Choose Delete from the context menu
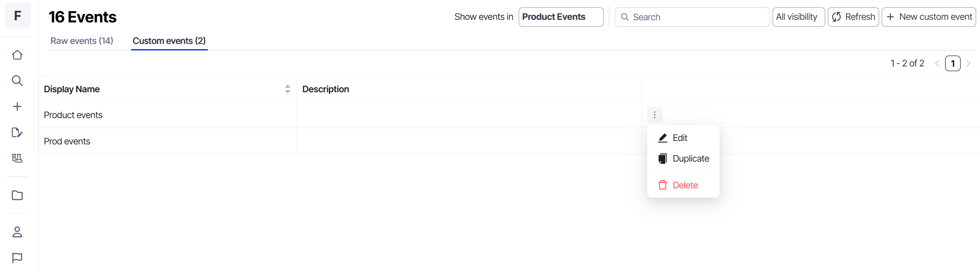Screen dimensions: 980x272 point(683,185)
